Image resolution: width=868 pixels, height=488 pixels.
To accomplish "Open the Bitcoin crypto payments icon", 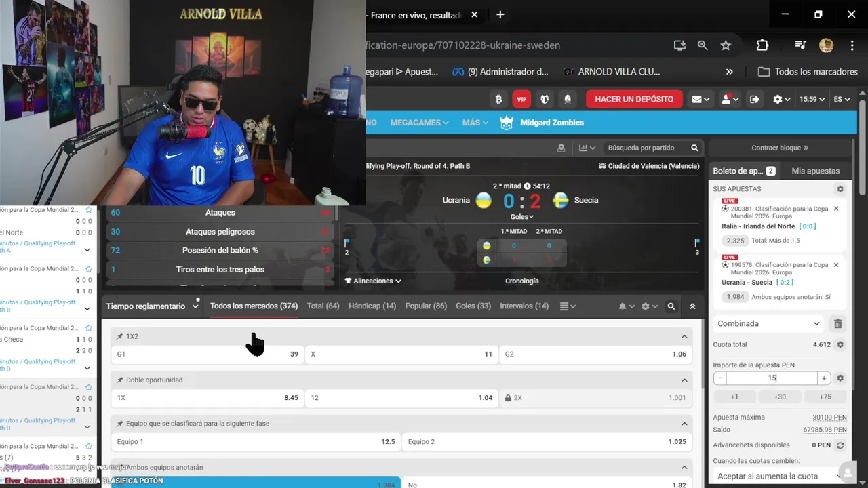I will click(x=498, y=99).
